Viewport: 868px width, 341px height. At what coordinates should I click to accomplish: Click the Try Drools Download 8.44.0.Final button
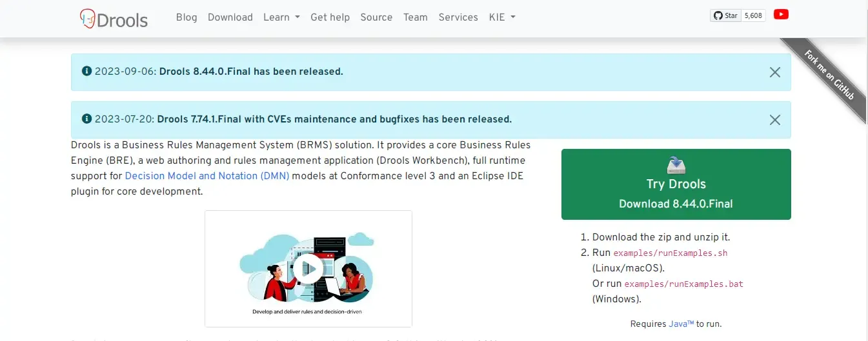pyautogui.click(x=676, y=184)
